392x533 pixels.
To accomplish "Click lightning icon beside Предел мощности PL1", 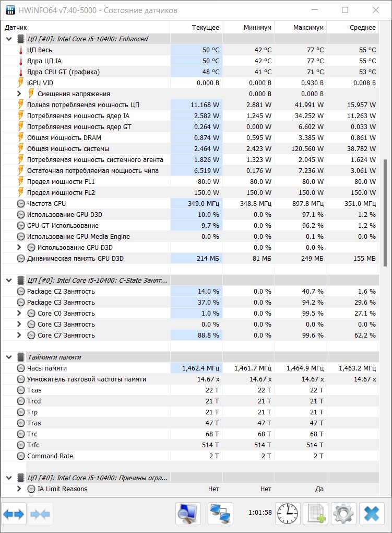I will click(x=21, y=181).
